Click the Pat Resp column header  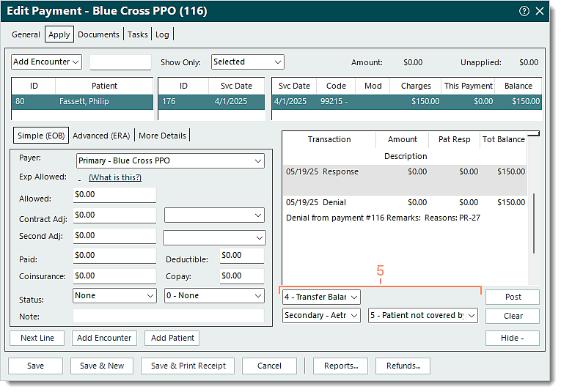pos(455,140)
